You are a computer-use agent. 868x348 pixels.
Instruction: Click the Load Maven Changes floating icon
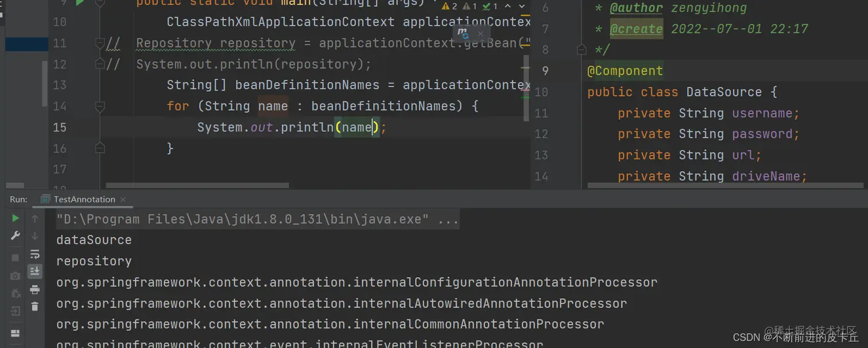tap(463, 34)
